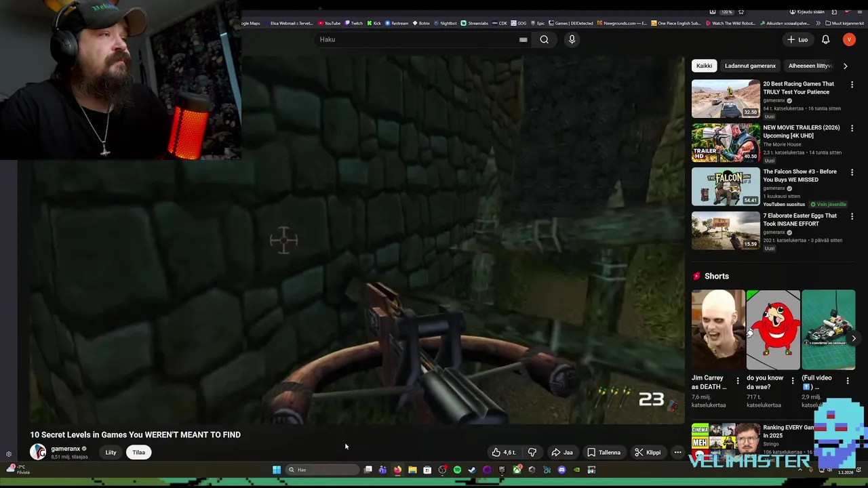The width and height of the screenshot is (868, 488).
Task: Show next Shorts with right arrow
Action: (853, 338)
